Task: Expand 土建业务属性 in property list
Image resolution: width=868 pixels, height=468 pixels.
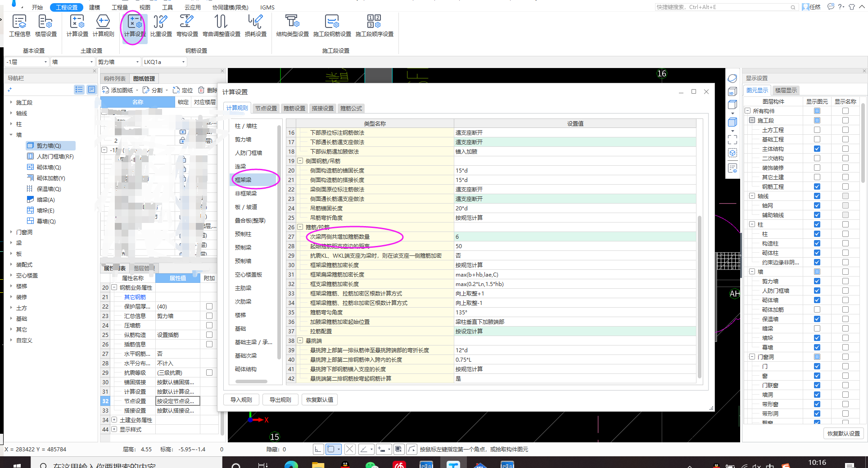Action: coord(114,420)
